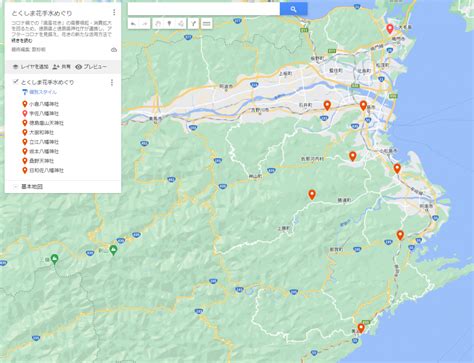Click into the map search field

204,9
